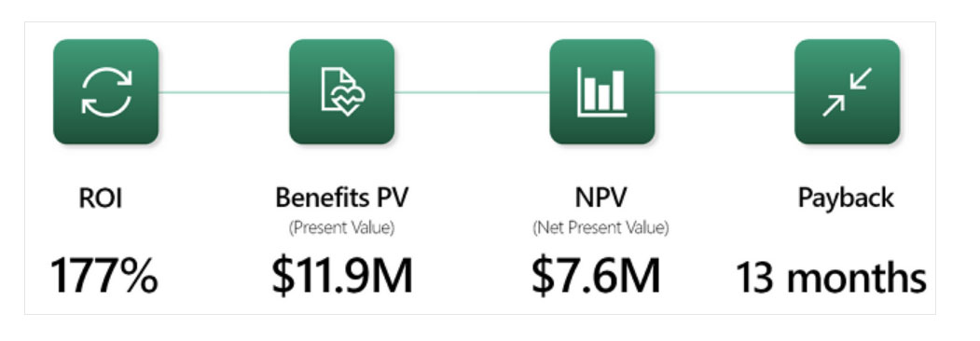Click the ROI circular arrows icon
The height and width of the screenshot is (341, 980).
click(x=106, y=92)
